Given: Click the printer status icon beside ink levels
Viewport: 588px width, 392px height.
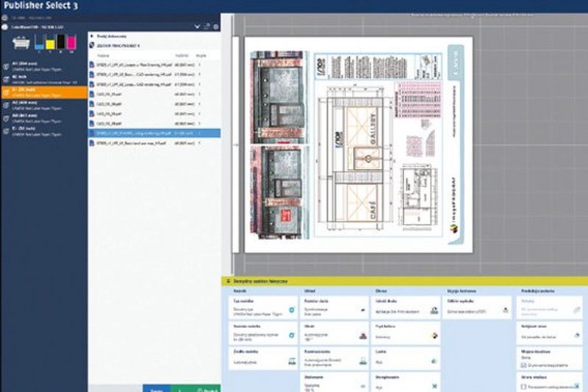Looking at the screenshot, I should (21, 43).
